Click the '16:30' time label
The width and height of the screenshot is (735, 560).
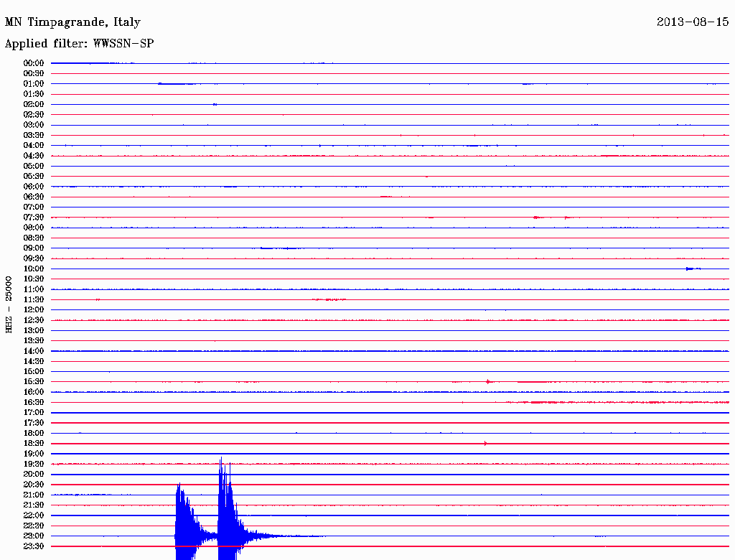[33, 403]
